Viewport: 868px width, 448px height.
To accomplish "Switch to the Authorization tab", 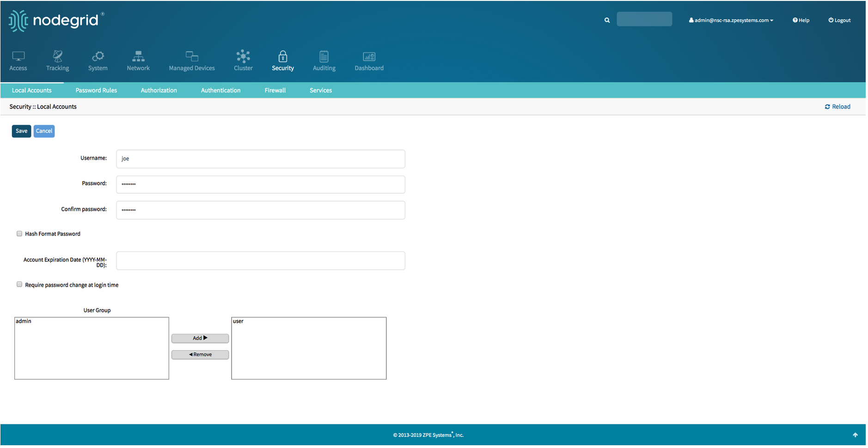I will (x=159, y=91).
